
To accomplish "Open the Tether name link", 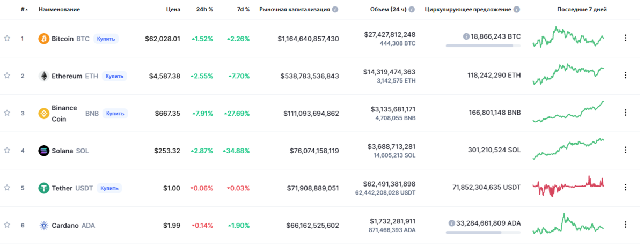I will point(62,188).
